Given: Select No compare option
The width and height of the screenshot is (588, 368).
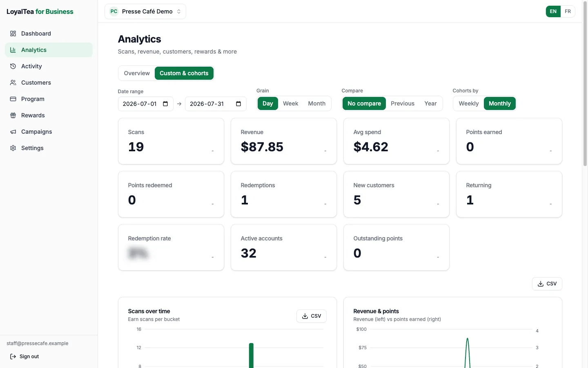Looking at the screenshot, I should 364,103.
